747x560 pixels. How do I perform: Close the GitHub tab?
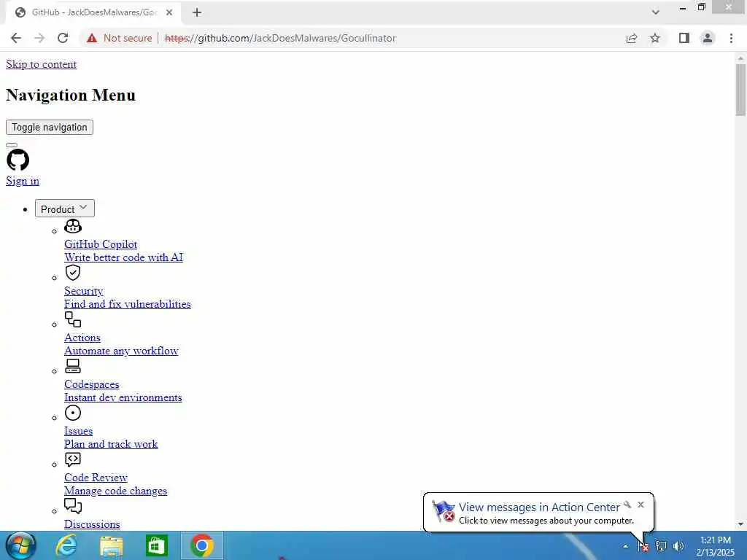point(169,13)
